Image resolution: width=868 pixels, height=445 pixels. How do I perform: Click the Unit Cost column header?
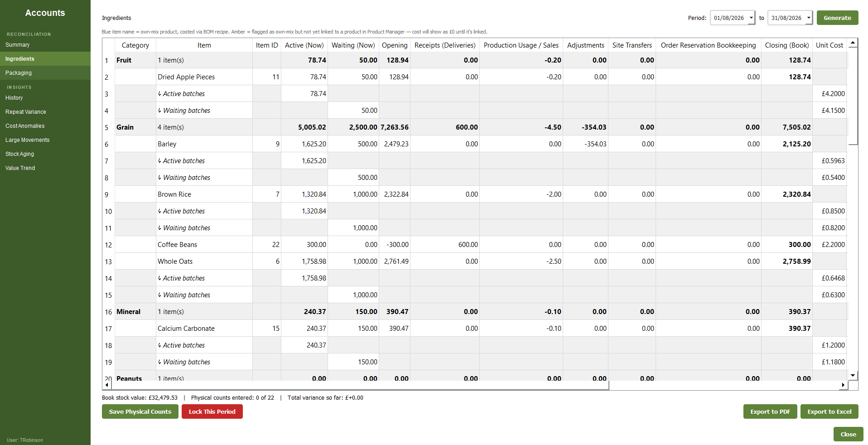click(x=829, y=45)
